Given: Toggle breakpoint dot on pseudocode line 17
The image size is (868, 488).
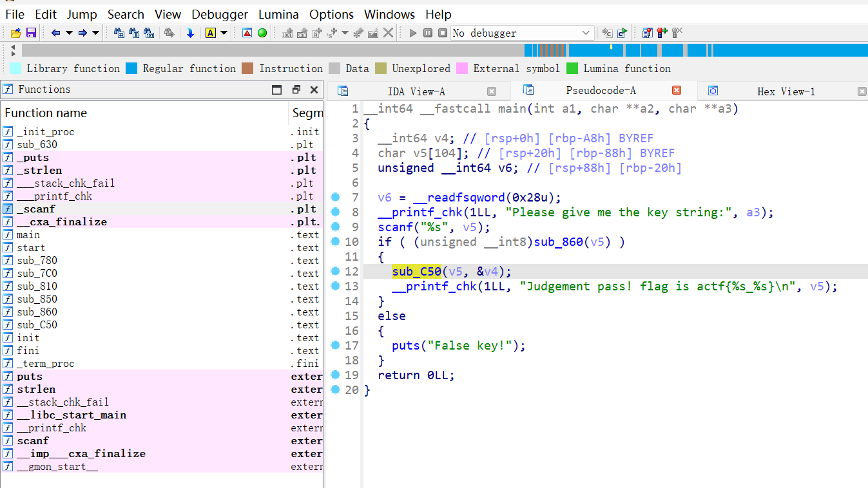Looking at the screenshot, I should coord(335,346).
